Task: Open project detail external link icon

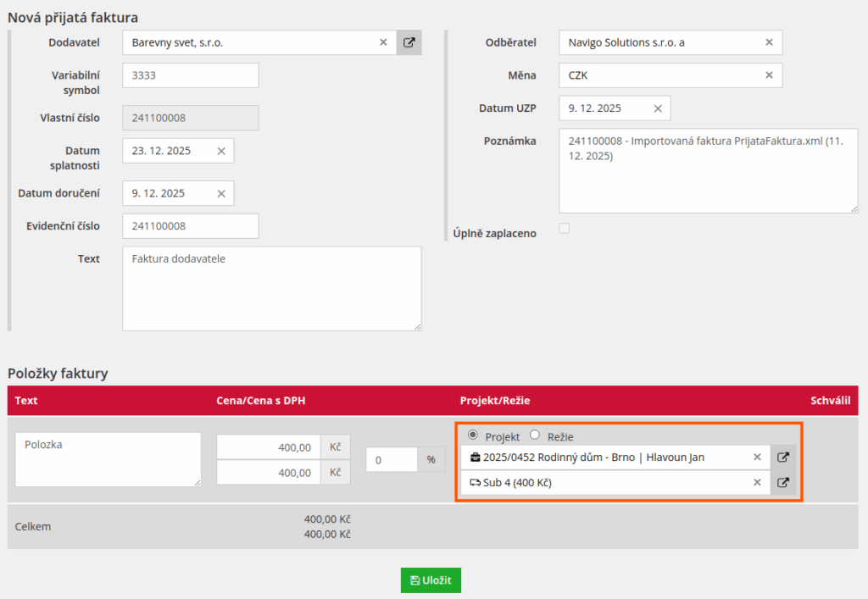Action: [783, 458]
